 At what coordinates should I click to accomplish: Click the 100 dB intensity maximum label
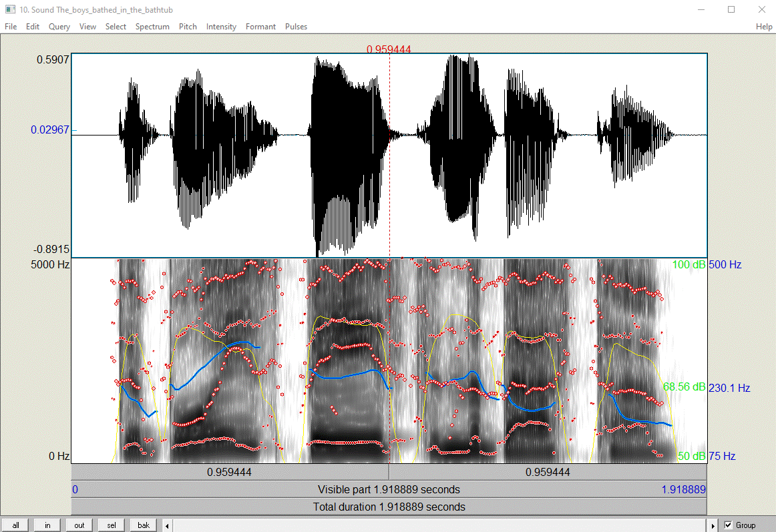689,264
